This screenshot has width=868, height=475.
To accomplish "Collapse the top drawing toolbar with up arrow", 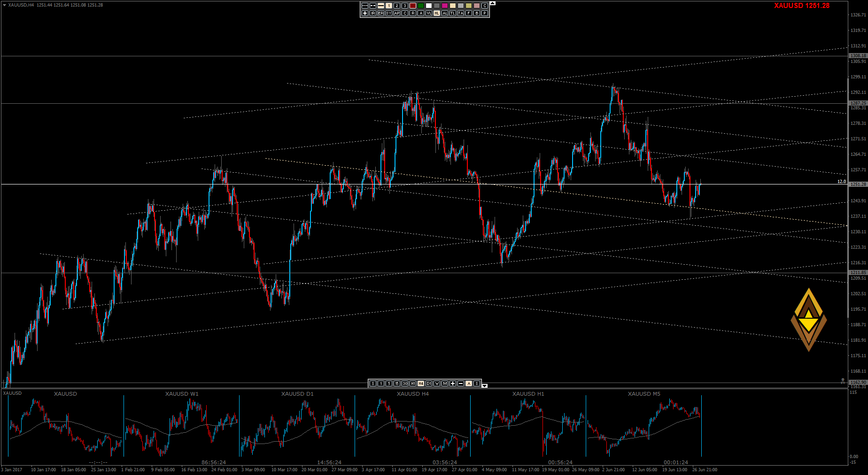I will [492, 3].
